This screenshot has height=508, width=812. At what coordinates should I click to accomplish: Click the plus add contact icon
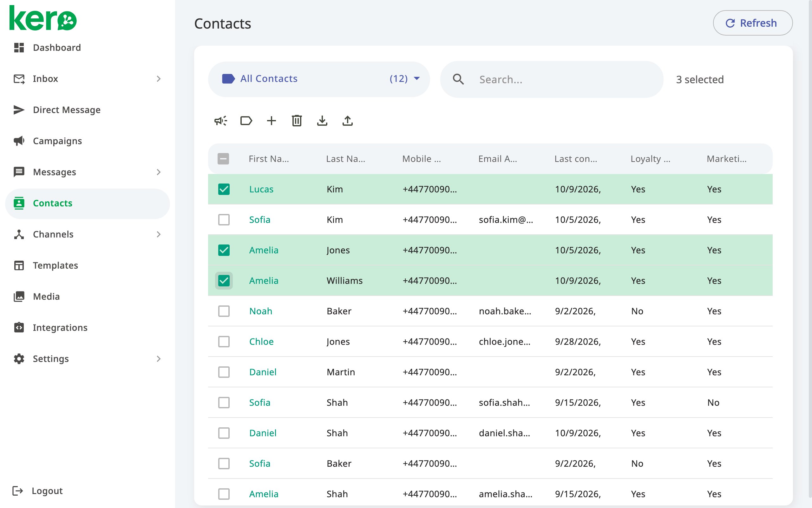(x=272, y=121)
